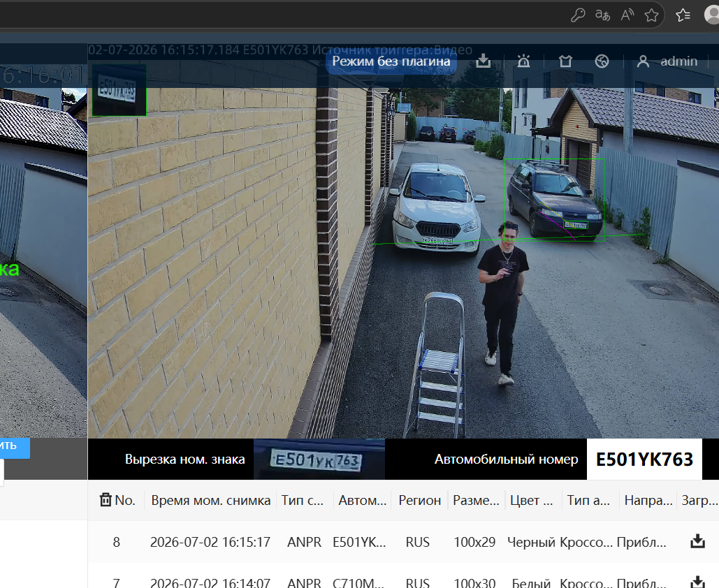Download snapshot for row 8
Screen dimensions: 719x588
coord(697,541)
